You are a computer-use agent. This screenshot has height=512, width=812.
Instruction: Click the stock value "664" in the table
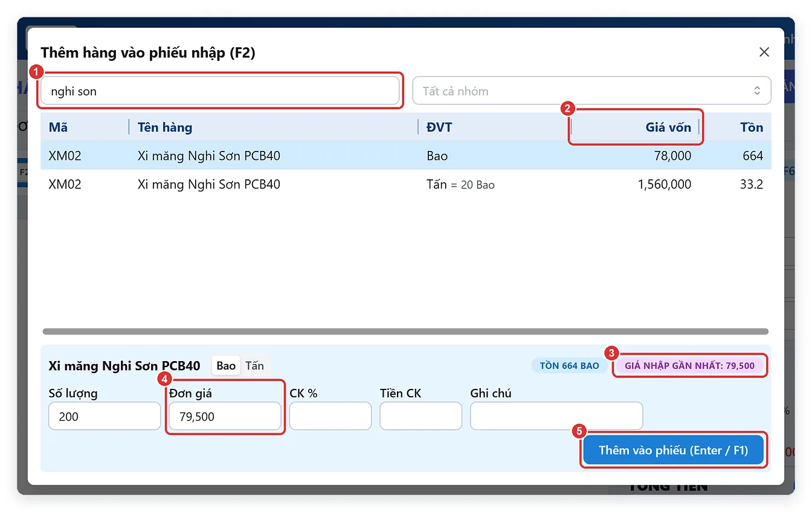pyautogui.click(x=753, y=156)
